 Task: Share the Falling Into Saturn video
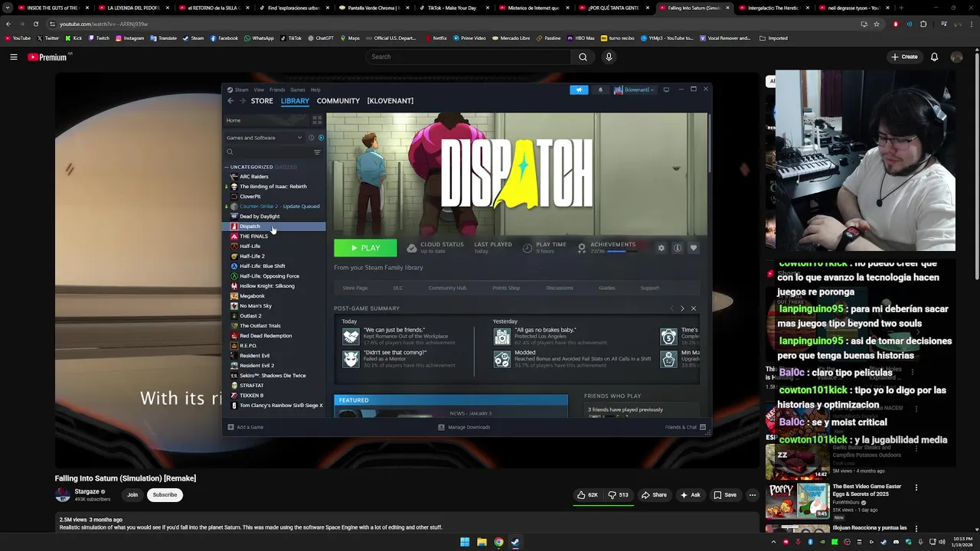coord(654,495)
